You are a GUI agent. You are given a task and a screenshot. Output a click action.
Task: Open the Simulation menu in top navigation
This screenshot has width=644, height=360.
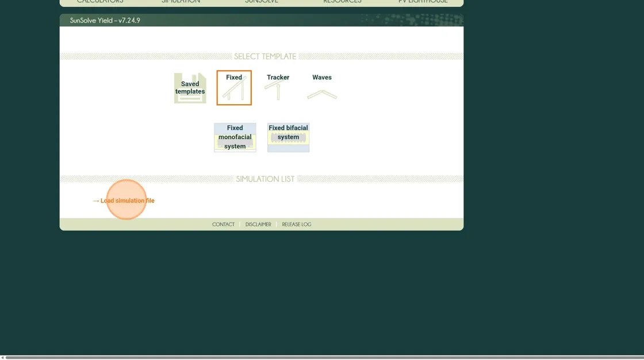[x=181, y=2]
